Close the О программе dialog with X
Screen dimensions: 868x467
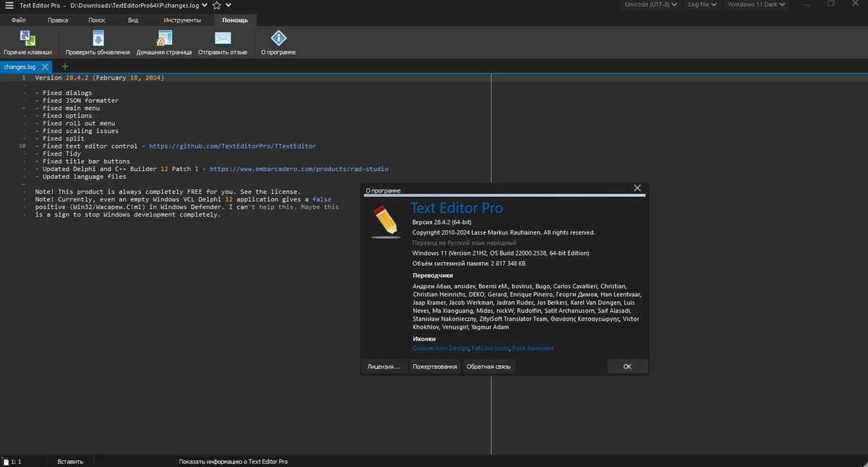(637, 188)
